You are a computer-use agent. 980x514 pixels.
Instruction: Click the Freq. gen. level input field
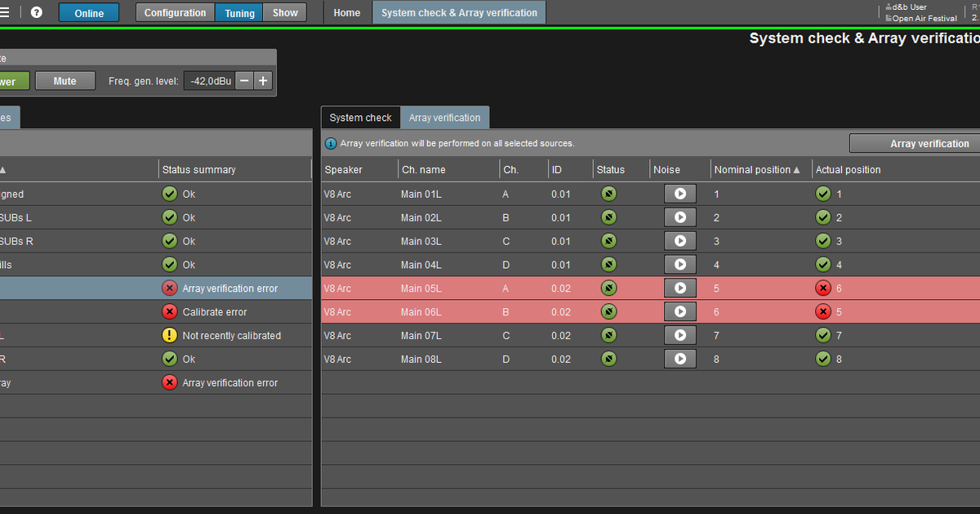tap(210, 81)
